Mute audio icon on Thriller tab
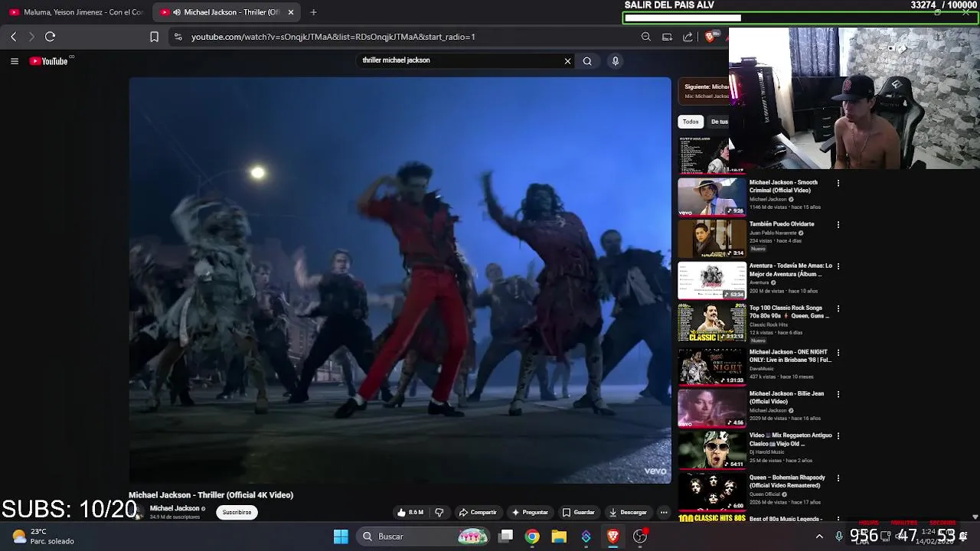Screen dimensions: 980x551 tap(177, 12)
